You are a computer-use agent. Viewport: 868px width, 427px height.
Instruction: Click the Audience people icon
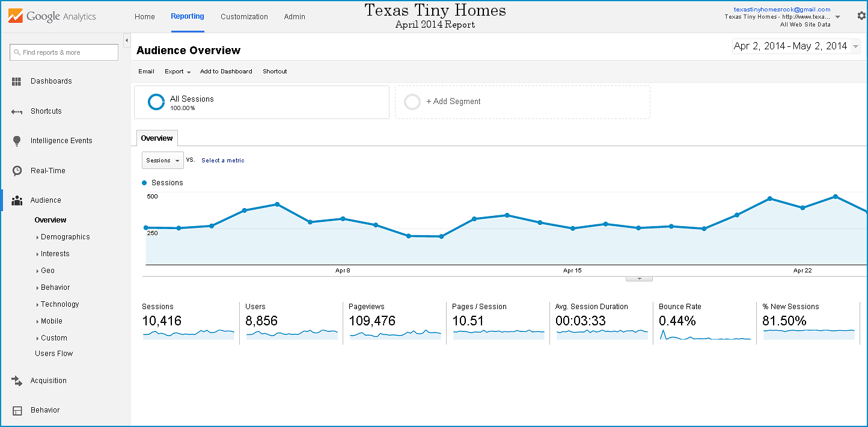click(x=17, y=200)
